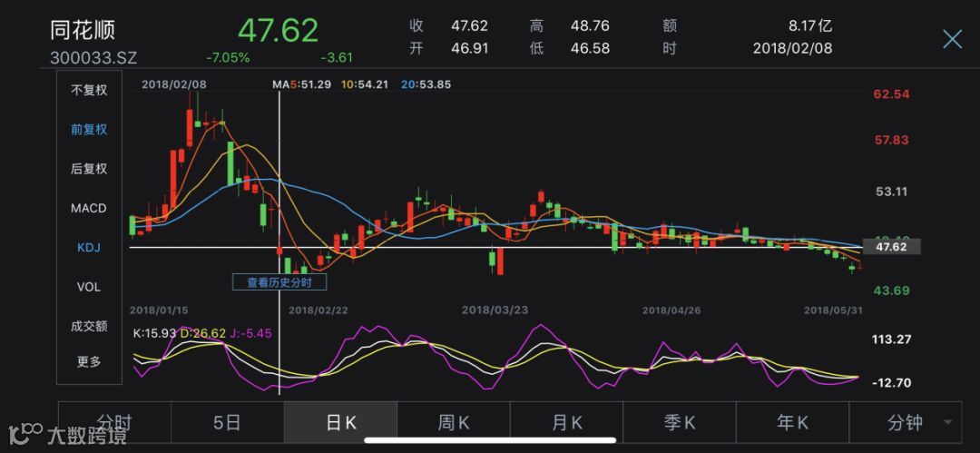Click the 查看历史分时 button
The width and height of the screenshot is (980, 453).
coord(279,283)
